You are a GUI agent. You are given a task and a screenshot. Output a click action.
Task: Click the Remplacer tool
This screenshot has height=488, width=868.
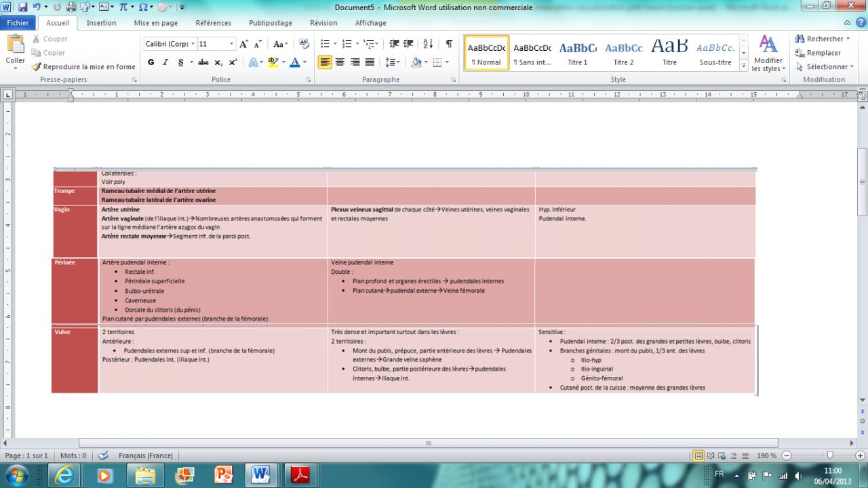click(818, 53)
